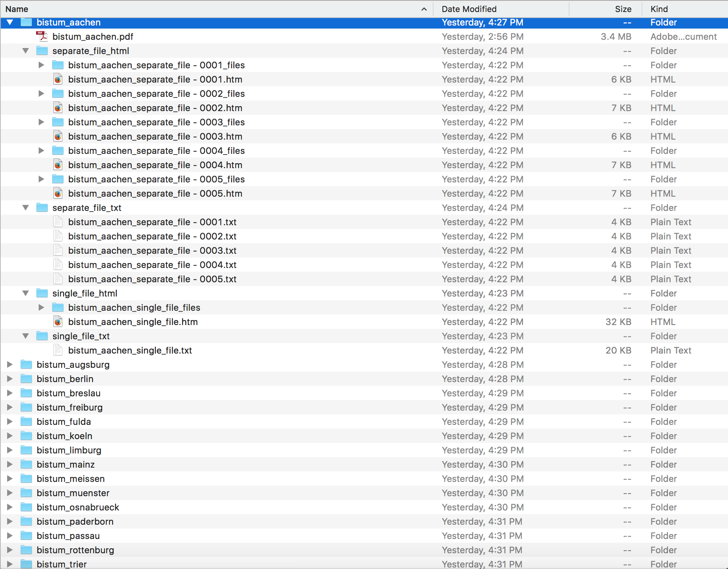This screenshot has height=569, width=728.
Task: Collapse the bistum_aachen folder
Action: [10, 22]
